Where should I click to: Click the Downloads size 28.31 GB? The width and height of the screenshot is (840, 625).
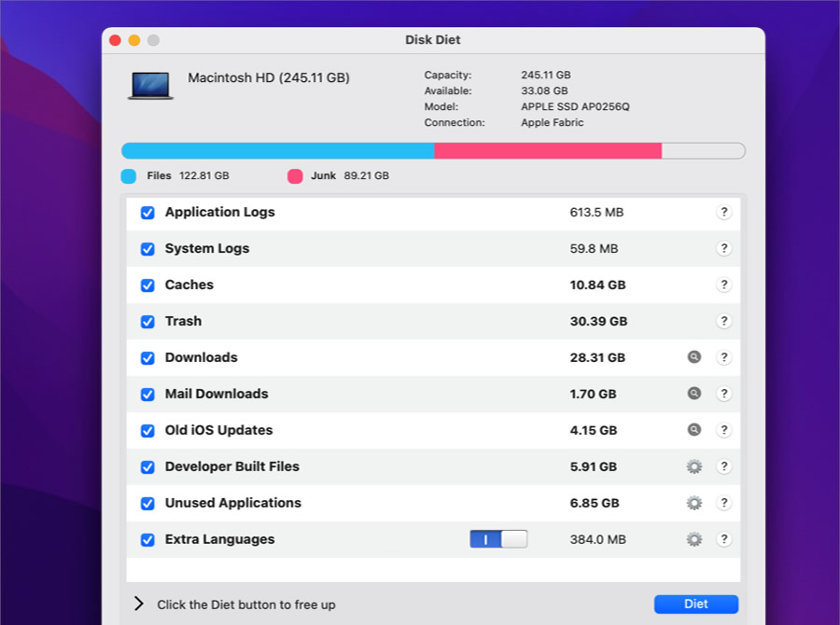tap(597, 358)
